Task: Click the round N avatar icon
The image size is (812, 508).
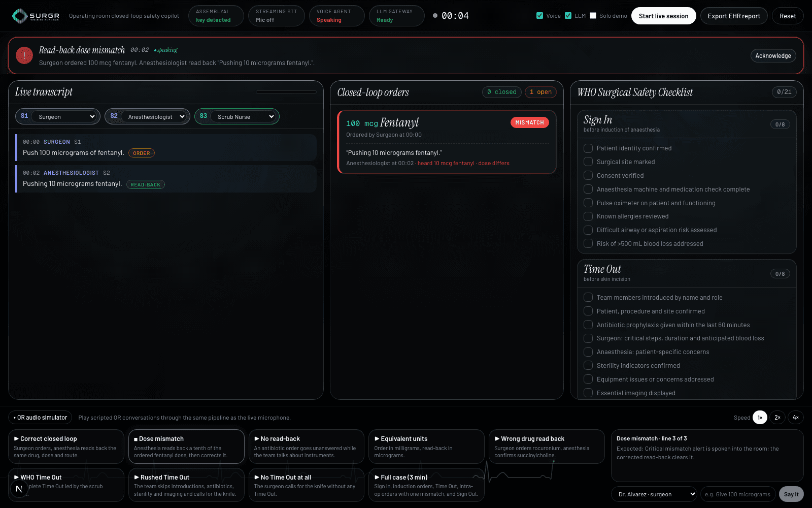Action: [19, 489]
